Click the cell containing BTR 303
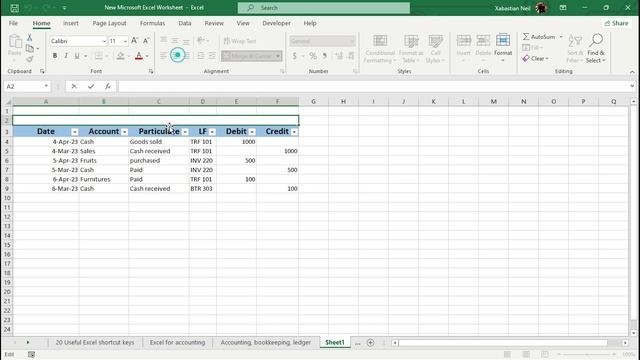 tap(202, 189)
